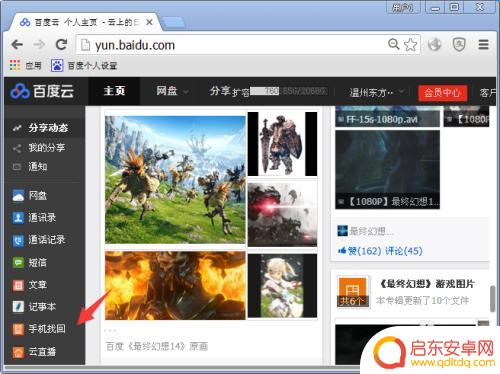Click the 记事本 notebook icon
Image resolution: width=500 pixels, height=374 pixels.
click(x=18, y=307)
